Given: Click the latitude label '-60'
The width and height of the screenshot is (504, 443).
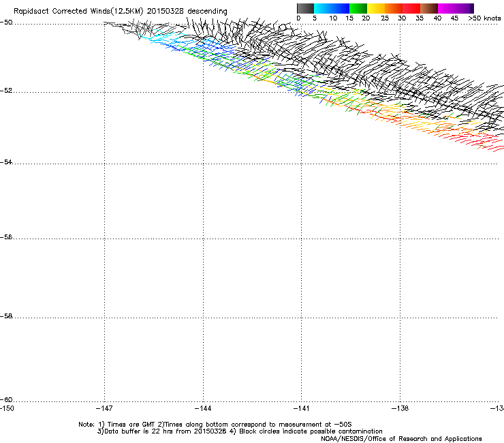Looking at the screenshot, I should (6, 399).
